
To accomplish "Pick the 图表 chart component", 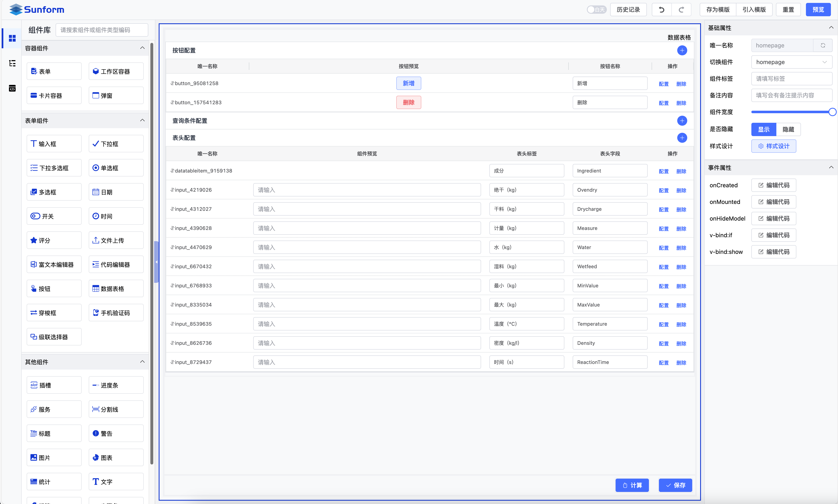I will click(x=116, y=457).
